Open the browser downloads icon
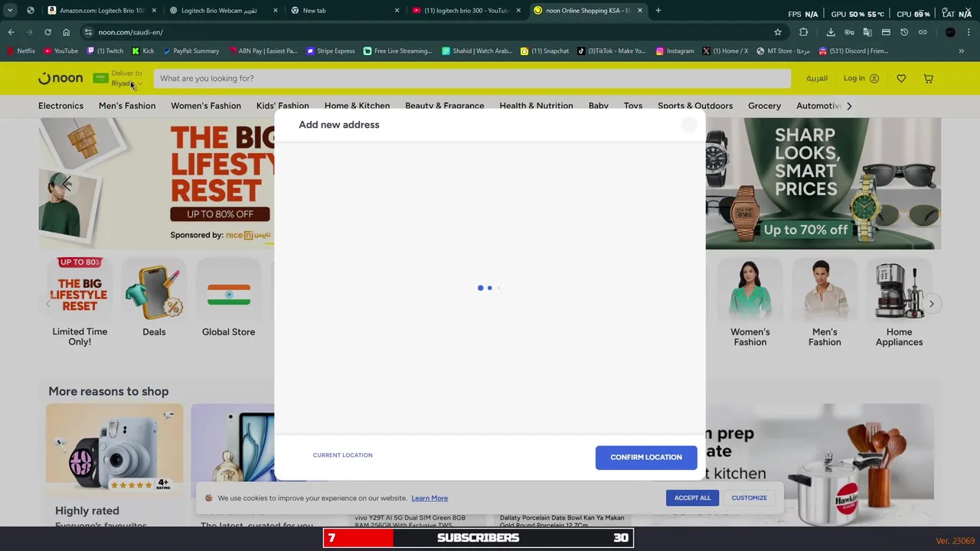The height and width of the screenshot is (551, 980). click(x=831, y=32)
